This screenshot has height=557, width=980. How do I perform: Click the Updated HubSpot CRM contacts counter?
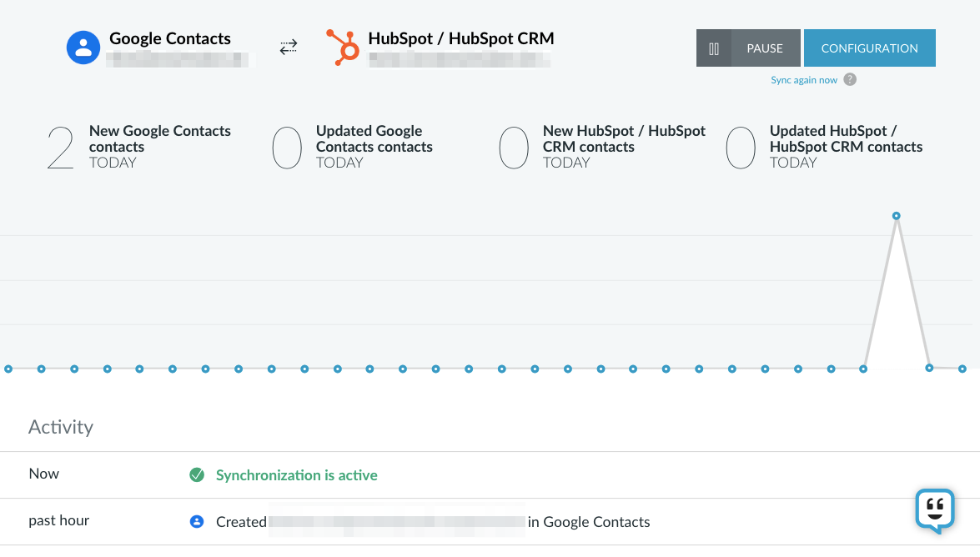pyautogui.click(x=824, y=147)
